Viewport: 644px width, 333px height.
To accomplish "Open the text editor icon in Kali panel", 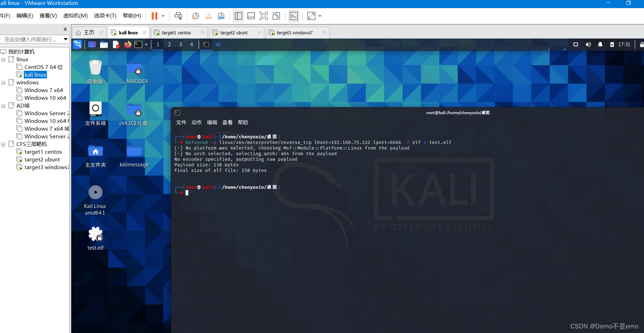I will (x=116, y=44).
